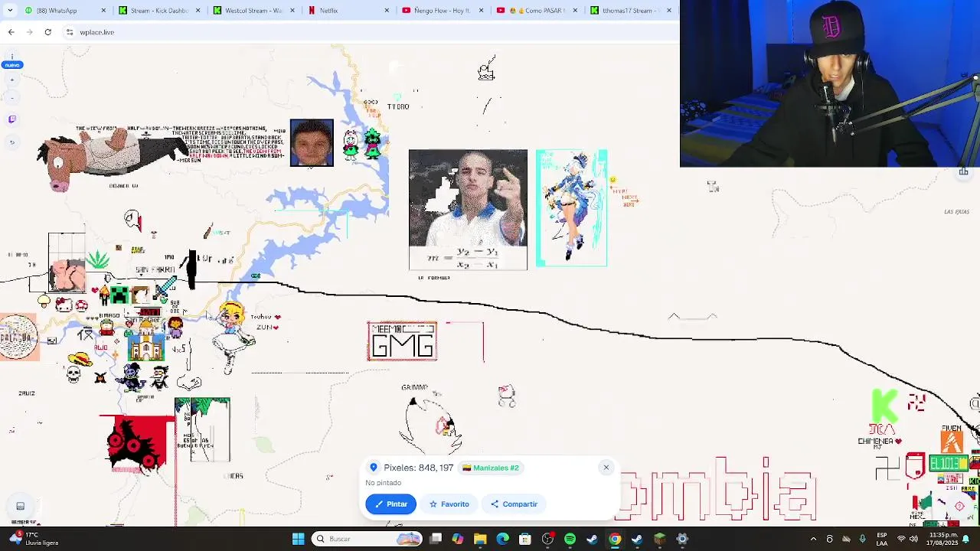Click the Pintar button
The image size is (980, 551).
(390, 504)
